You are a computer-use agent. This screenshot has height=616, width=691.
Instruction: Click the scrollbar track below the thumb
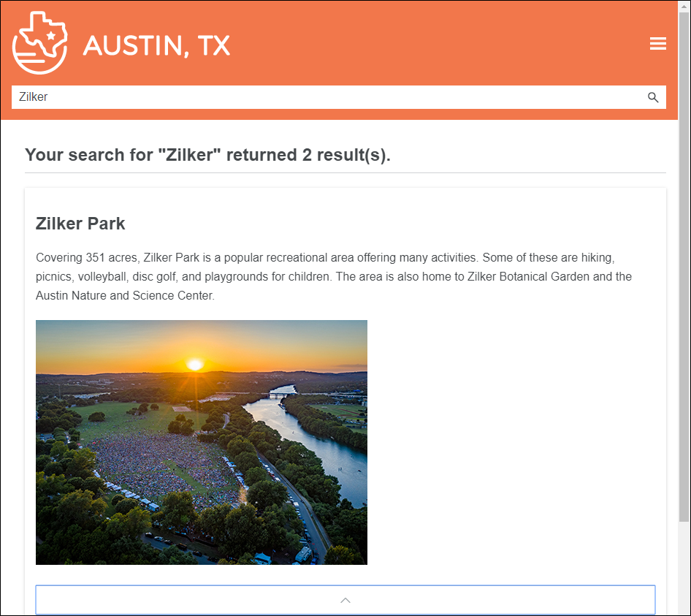(x=684, y=570)
